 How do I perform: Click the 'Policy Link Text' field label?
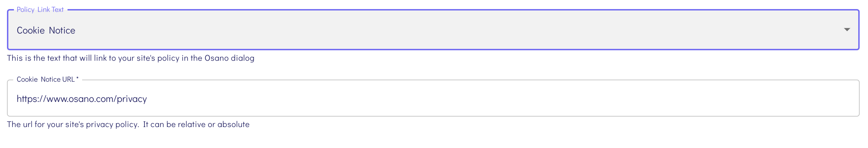(x=40, y=10)
